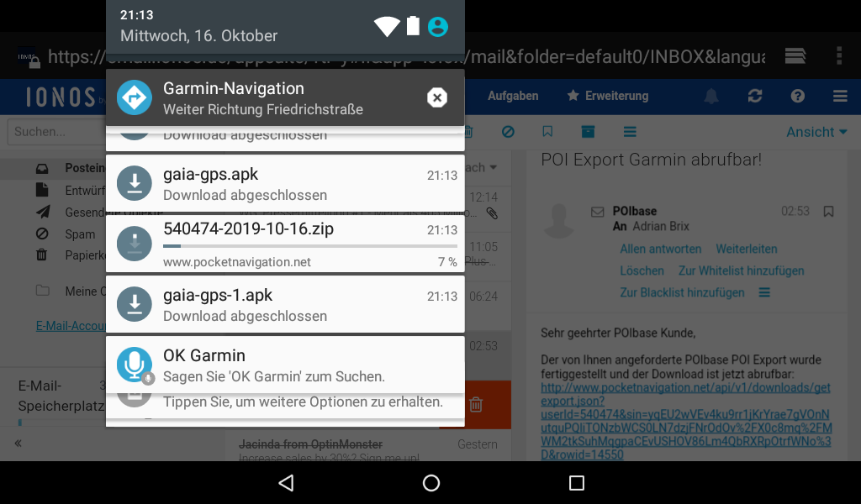861x504 pixels.
Task: Tap the 540474-2019-10-16.zip download progress bar
Action: tap(298, 246)
